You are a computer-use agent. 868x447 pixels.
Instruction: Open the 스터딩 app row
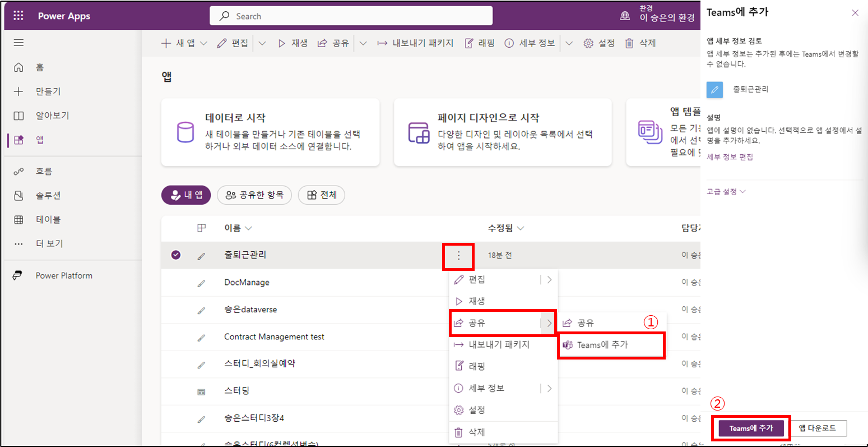click(236, 391)
